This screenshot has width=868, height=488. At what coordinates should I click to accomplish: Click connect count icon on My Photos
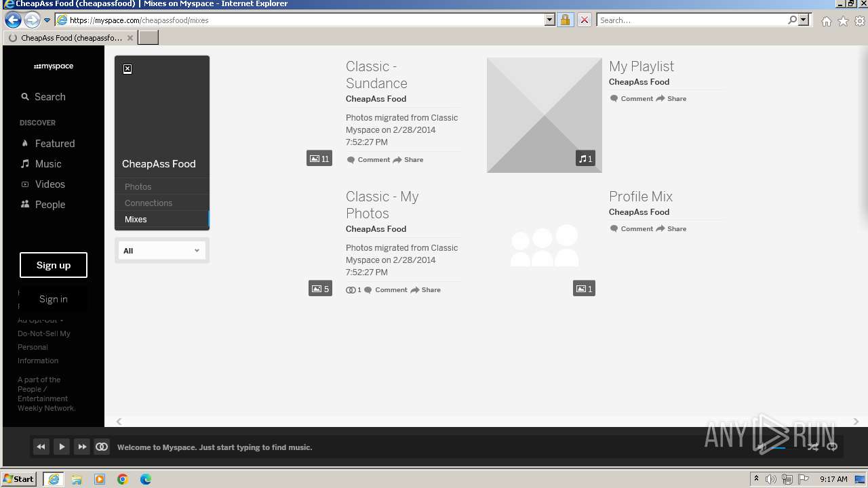click(353, 290)
